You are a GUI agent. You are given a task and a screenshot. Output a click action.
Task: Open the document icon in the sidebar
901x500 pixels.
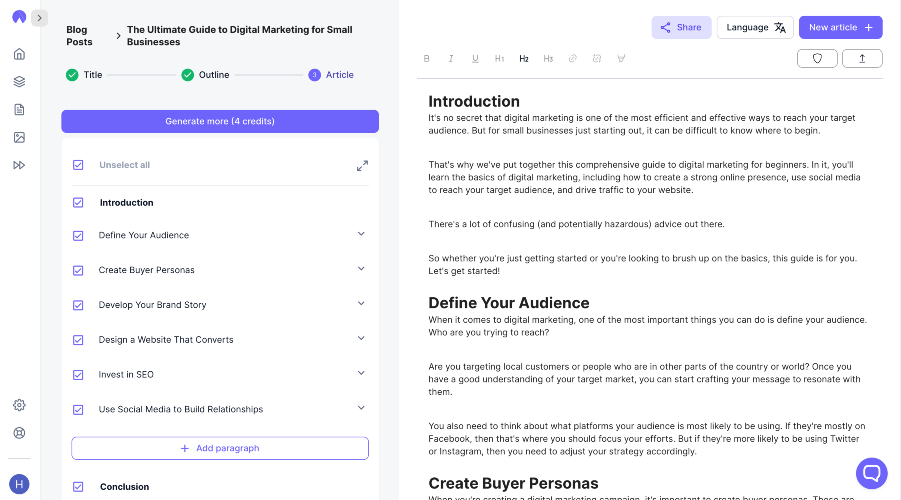(19, 109)
